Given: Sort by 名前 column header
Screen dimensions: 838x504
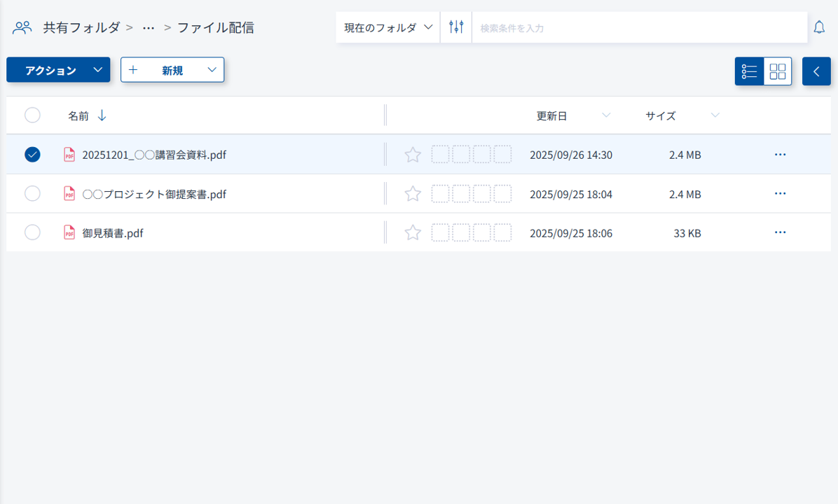Looking at the screenshot, I should pyautogui.click(x=78, y=116).
